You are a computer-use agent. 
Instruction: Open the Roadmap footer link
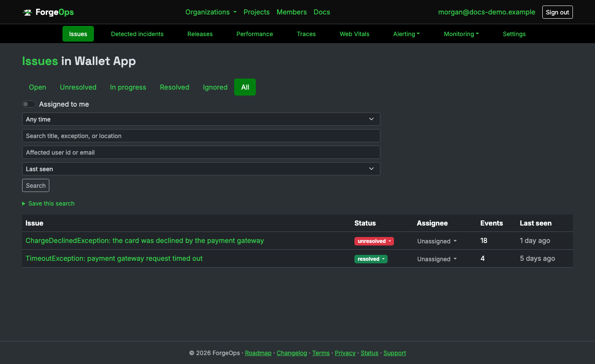pyautogui.click(x=258, y=353)
